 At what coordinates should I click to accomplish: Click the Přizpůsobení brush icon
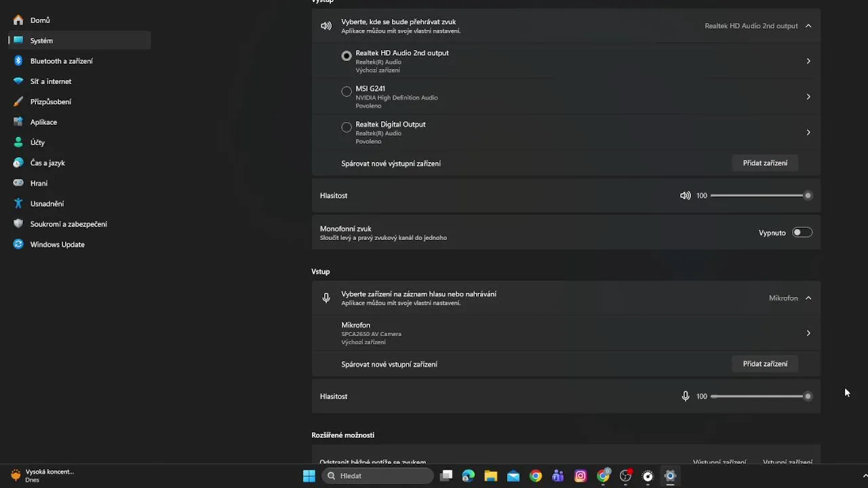[18, 102]
